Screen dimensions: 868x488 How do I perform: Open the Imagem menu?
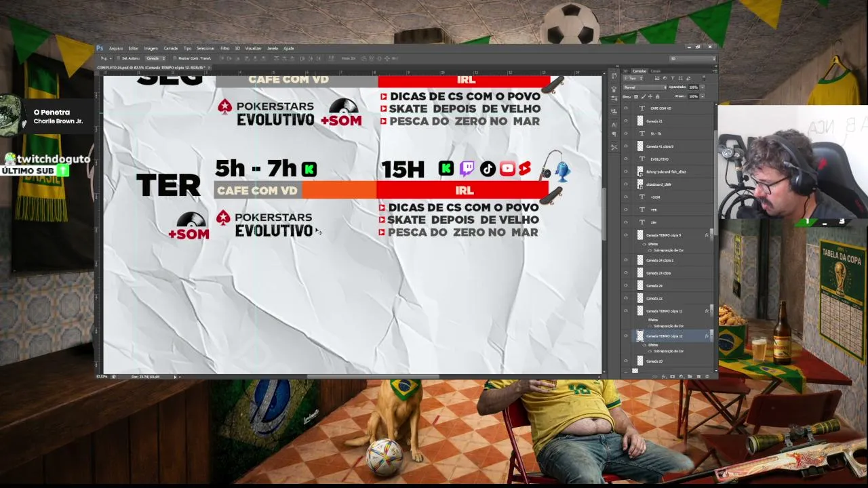coord(151,48)
